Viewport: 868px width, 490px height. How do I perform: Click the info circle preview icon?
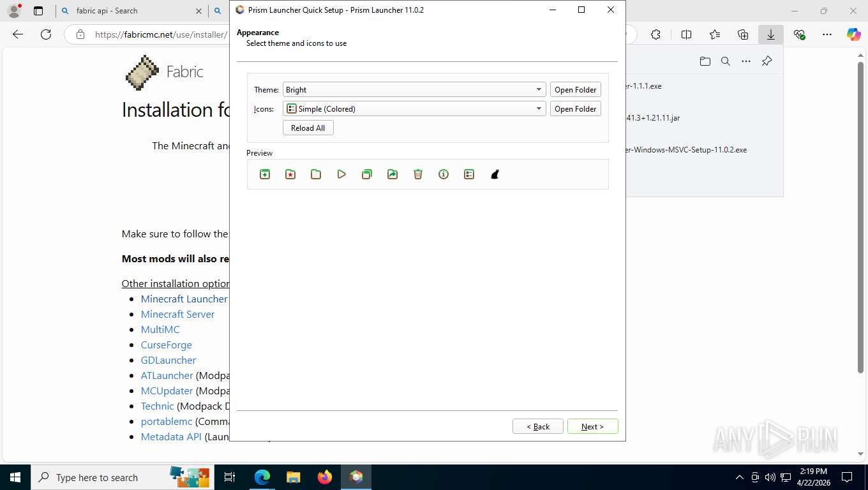444,174
